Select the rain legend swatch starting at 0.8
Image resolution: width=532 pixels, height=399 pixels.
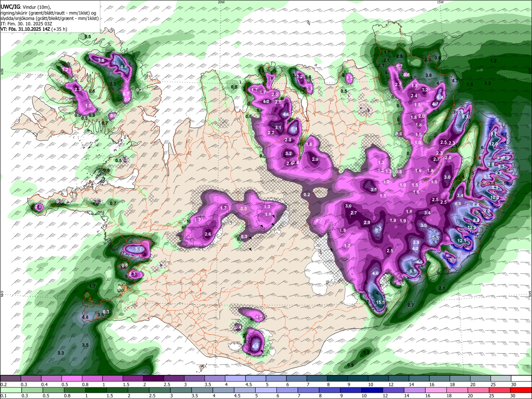tap(74, 390)
